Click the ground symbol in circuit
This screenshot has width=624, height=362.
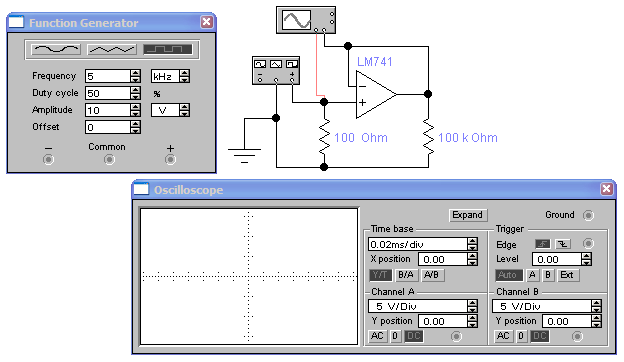click(x=244, y=155)
